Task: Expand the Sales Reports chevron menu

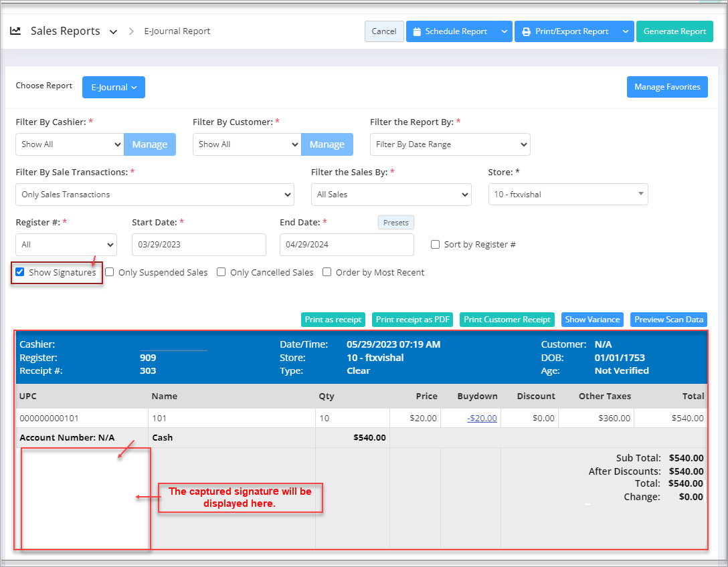Action: point(113,31)
